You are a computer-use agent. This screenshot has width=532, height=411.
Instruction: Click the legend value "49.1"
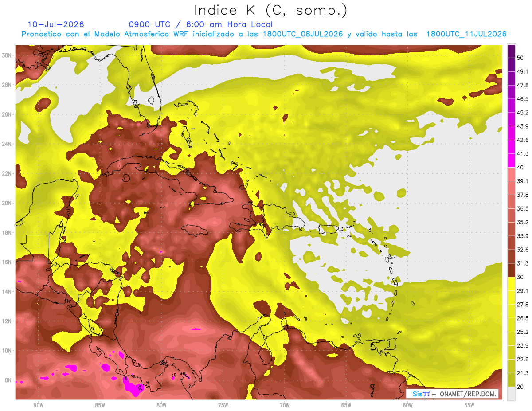(523, 71)
